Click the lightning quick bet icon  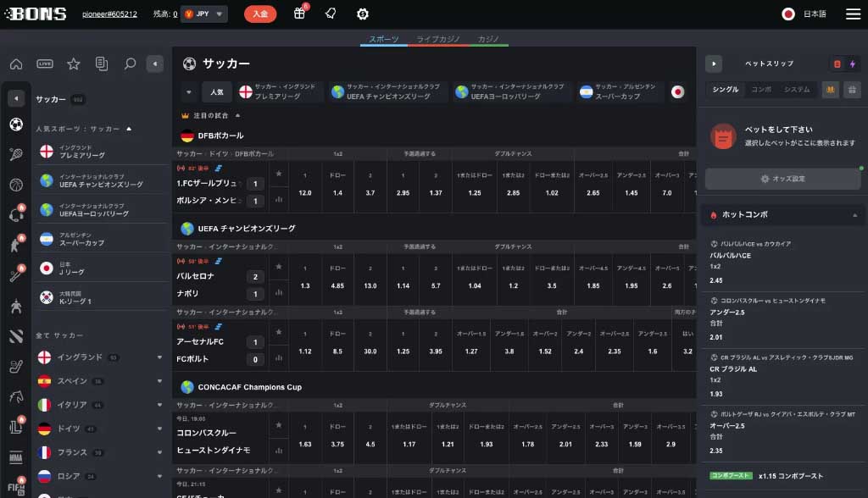(853, 64)
